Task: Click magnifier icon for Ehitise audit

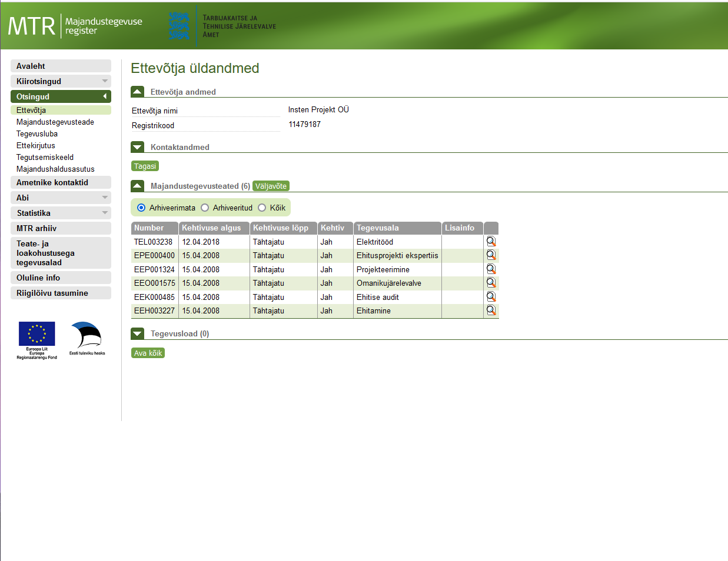Action: pyautogui.click(x=491, y=297)
